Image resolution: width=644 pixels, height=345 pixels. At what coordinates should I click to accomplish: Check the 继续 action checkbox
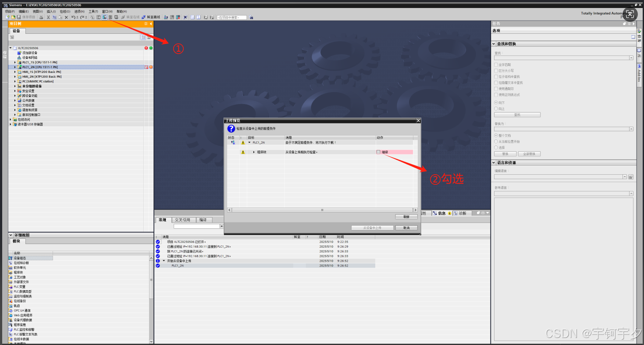point(378,152)
